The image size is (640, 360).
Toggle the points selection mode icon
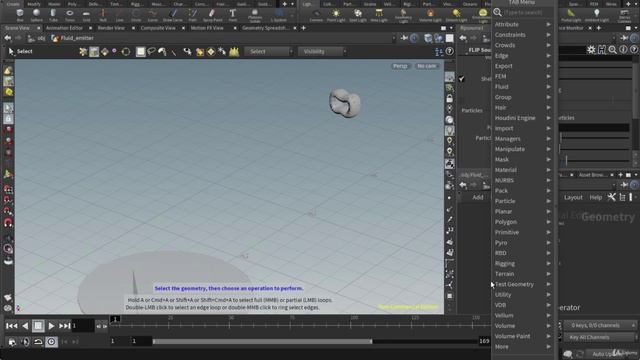coord(115,51)
